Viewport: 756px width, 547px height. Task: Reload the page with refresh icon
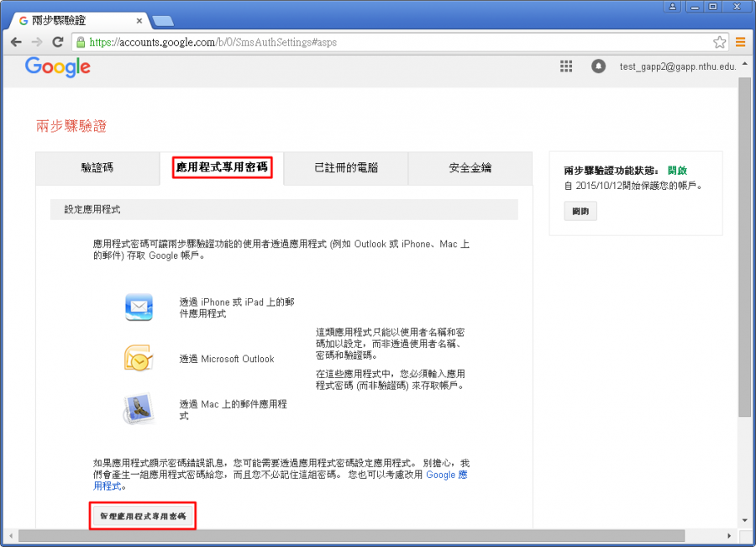click(x=57, y=42)
